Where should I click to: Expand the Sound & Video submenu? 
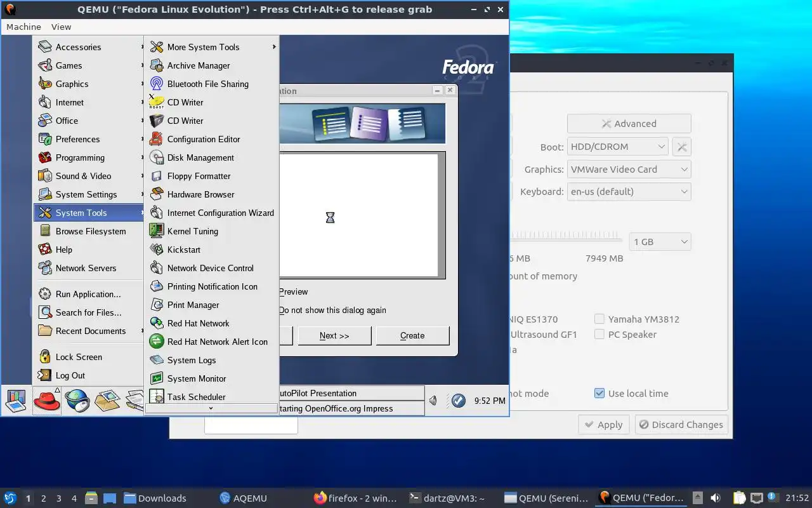pyautogui.click(x=89, y=176)
